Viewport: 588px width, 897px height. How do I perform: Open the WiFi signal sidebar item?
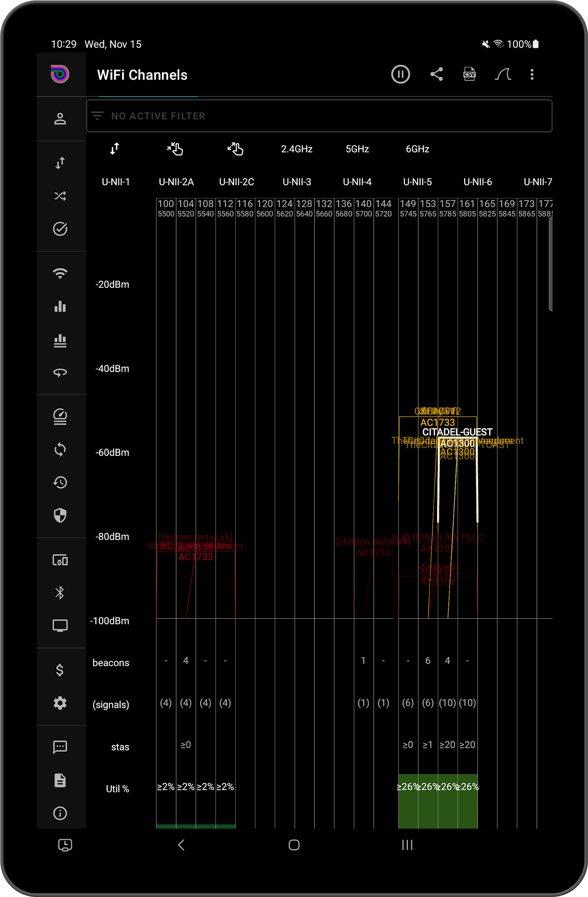coord(60,273)
